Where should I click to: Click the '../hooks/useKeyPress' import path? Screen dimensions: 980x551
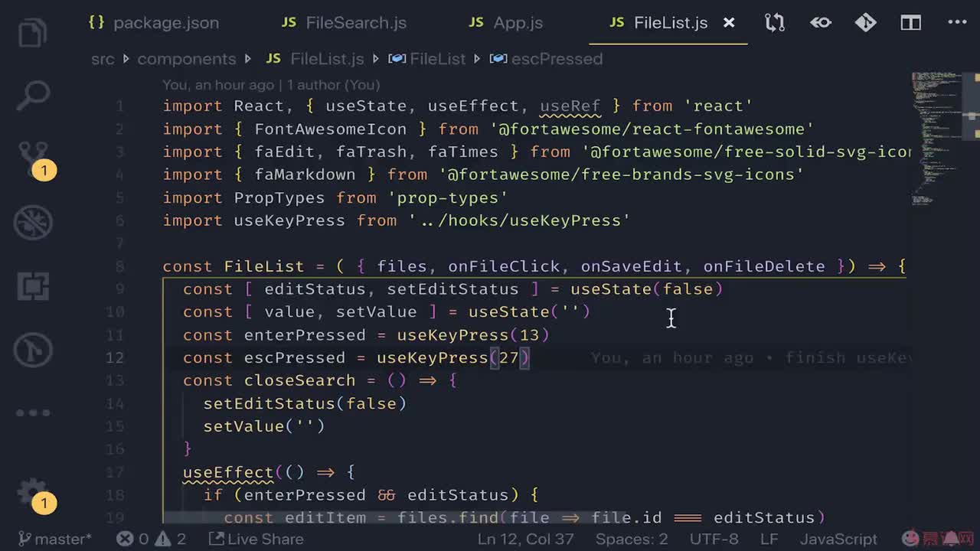pyautogui.click(x=519, y=220)
